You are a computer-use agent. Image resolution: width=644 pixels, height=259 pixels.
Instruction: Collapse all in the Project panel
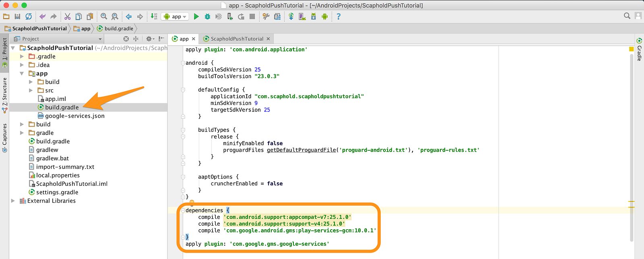click(x=136, y=39)
